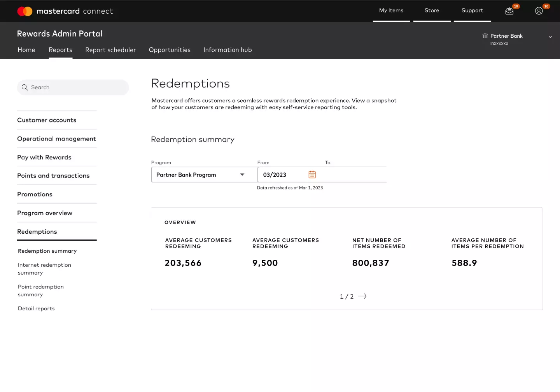Click the Partner Bank building icon
The image size is (560, 392).
485,36
